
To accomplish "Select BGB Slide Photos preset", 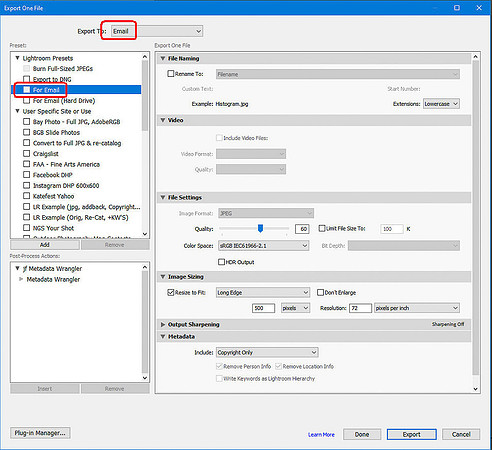I will coord(56,132).
